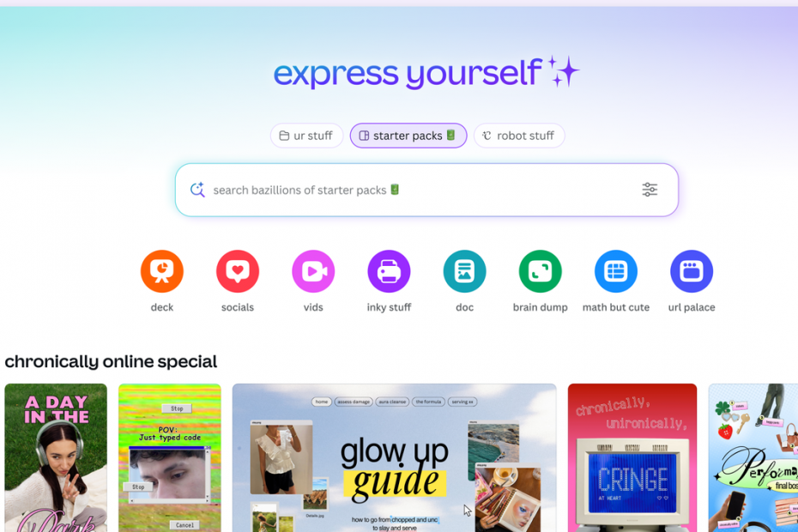The image size is (798, 532).
Task: Click the sparkle search magnifier icon
Action: coord(197,190)
